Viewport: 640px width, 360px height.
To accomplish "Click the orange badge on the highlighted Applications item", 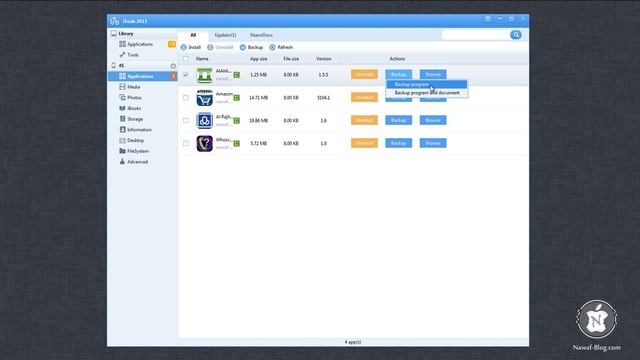I will [x=173, y=76].
